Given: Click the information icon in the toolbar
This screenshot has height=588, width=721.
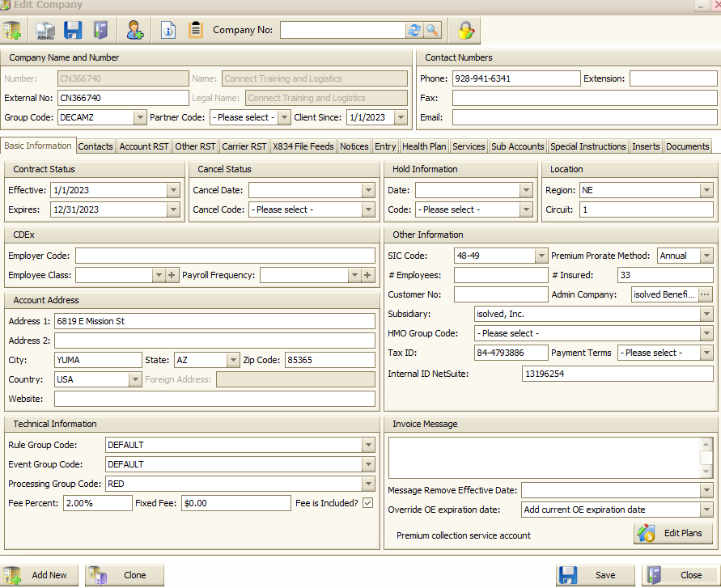Looking at the screenshot, I should click(168, 30).
